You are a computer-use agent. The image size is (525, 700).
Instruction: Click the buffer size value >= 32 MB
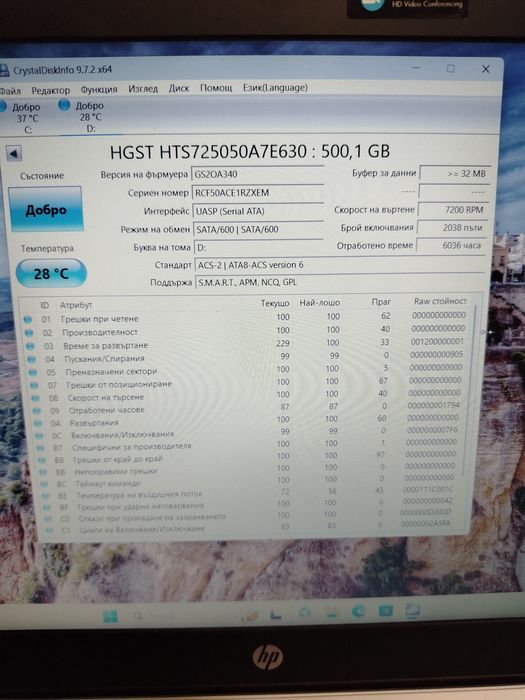click(454, 174)
